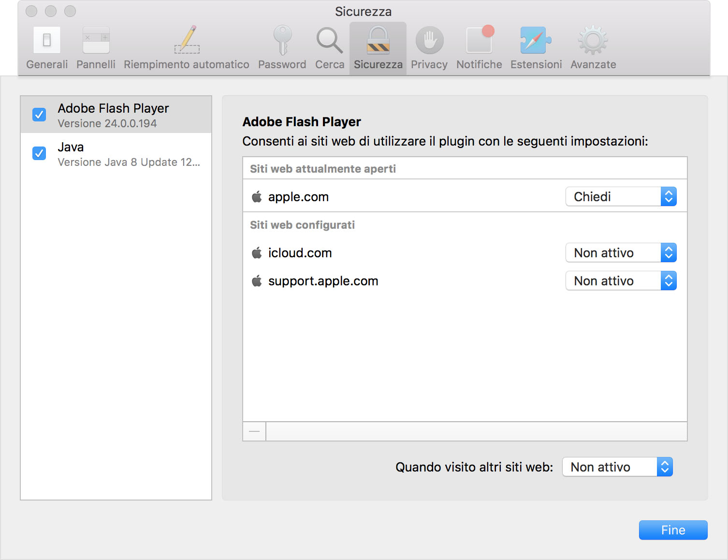Click the Apple logo beside apple.com
Screen dimensions: 728x560
[257, 196]
